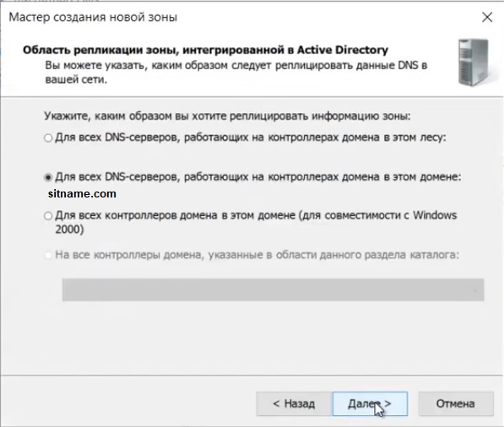Click the label text ending "в этом лесу"
Screen dimensions: 504x427
251,138
